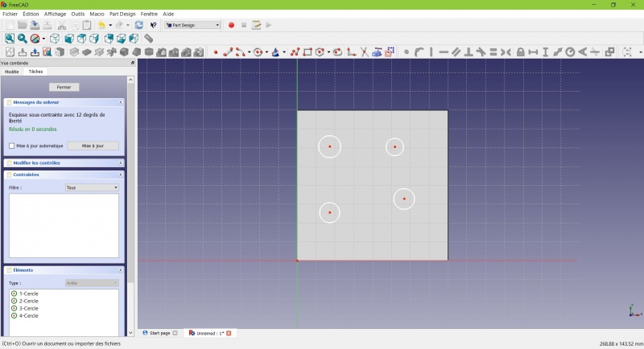Select the rectangle sketch tool
This screenshot has height=349, width=644.
(308, 52)
